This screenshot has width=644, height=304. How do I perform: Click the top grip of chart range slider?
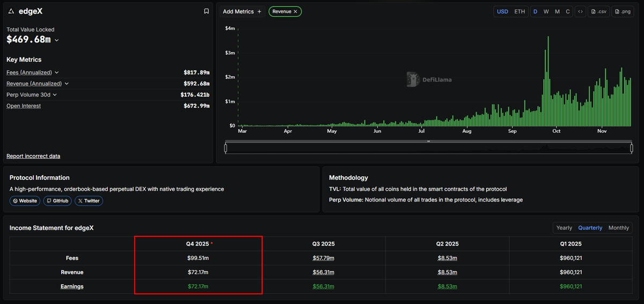(429, 141)
